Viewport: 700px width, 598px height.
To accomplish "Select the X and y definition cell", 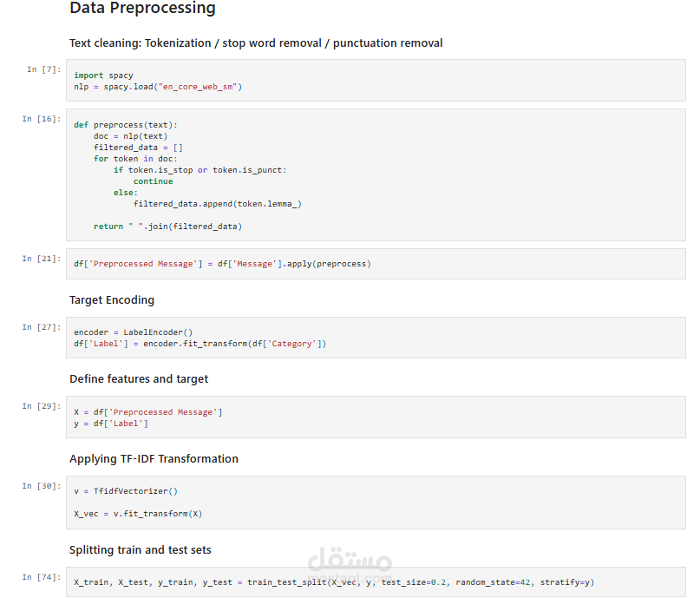I will pyautogui.click(x=375, y=417).
